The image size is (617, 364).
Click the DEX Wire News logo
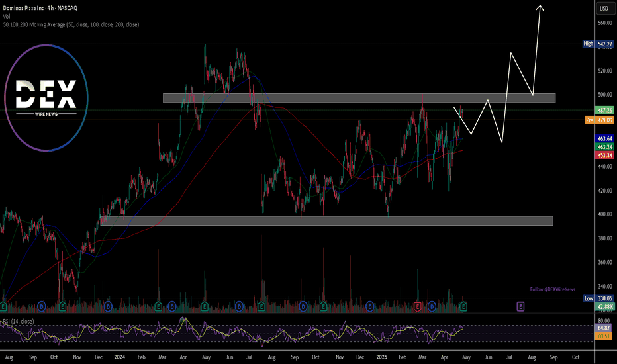coord(46,97)
